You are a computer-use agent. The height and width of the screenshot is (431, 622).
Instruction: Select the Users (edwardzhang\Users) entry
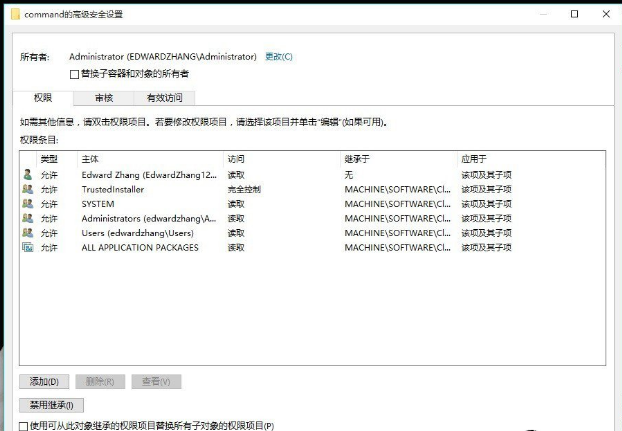[138, 233]
